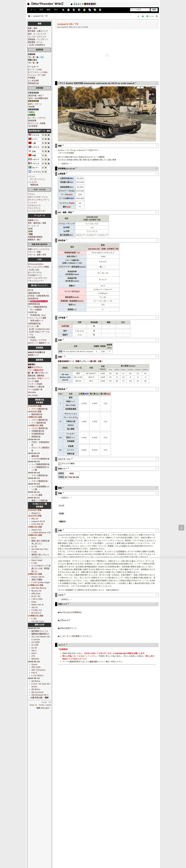186x868 pixels.
Task: Open the page settings gear icon
Action: tap(157, 16)
